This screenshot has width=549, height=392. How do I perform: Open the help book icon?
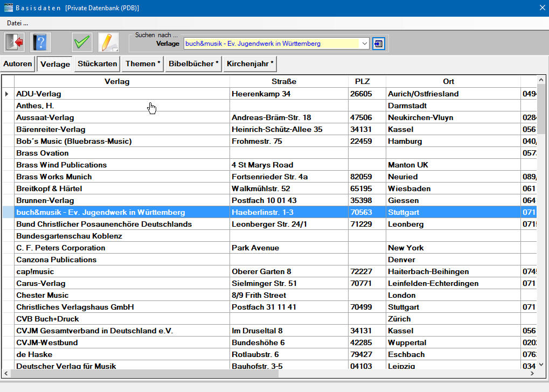tap(40, 43)
